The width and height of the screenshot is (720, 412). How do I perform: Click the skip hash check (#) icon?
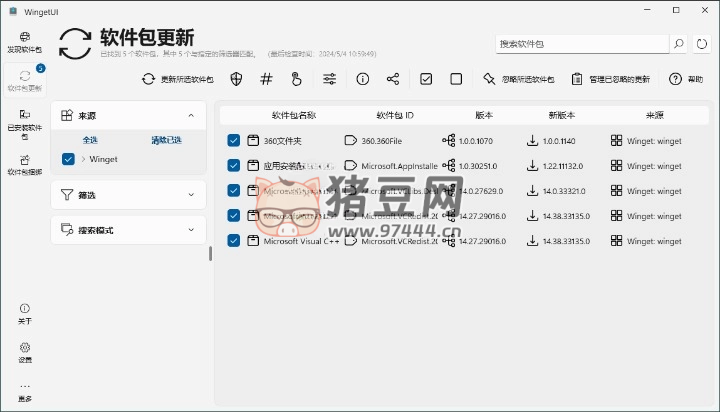tap(266, 79)
